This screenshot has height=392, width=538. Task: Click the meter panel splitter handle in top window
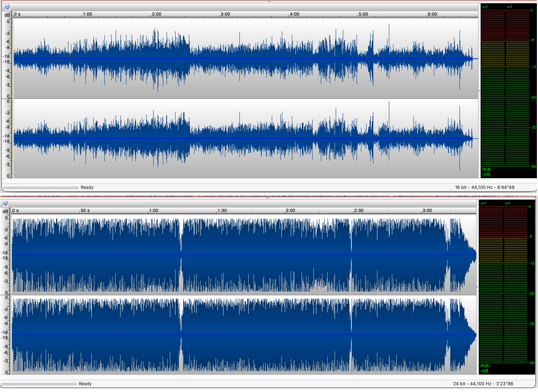479,90
